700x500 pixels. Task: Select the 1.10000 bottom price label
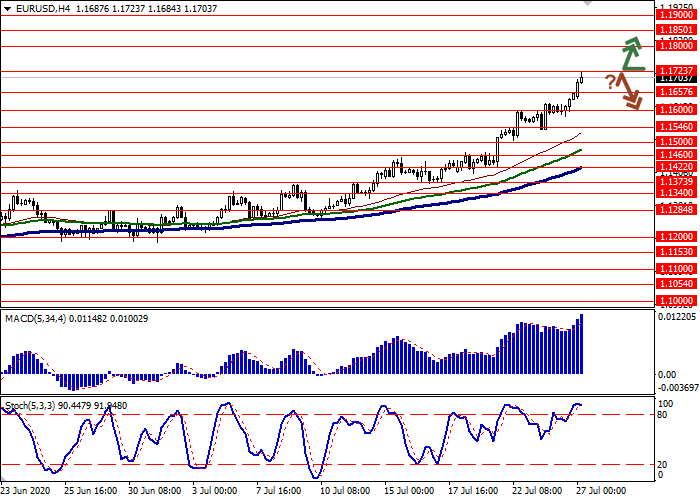point(675,300)
